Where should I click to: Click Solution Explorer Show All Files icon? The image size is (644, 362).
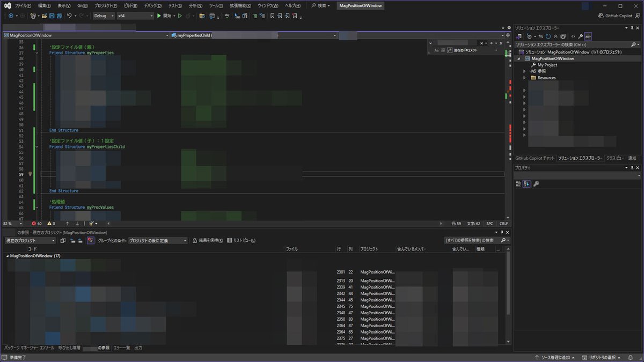tap(562, 36)
